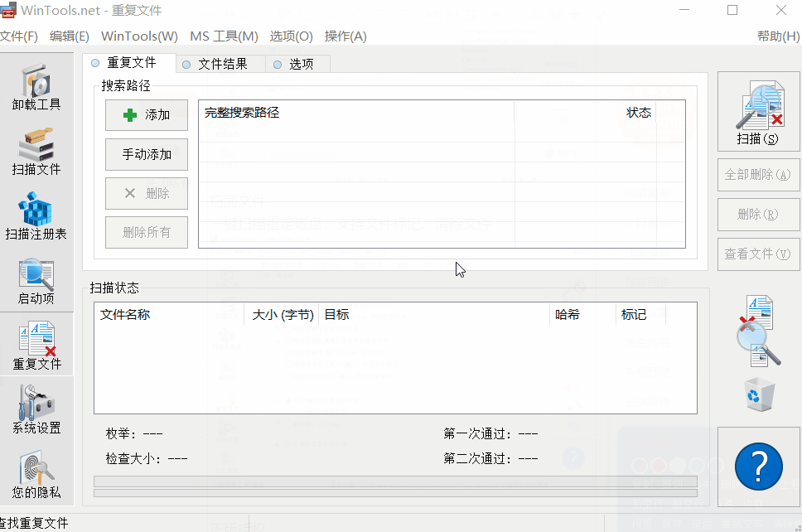802x532 pixels.
Task: Select the 选项 tab radio dot
Action: click(278, 63)
